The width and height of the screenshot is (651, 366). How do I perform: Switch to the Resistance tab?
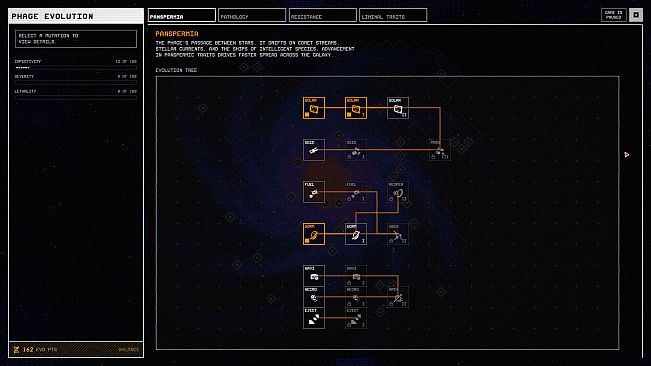[x=323, y=16]
